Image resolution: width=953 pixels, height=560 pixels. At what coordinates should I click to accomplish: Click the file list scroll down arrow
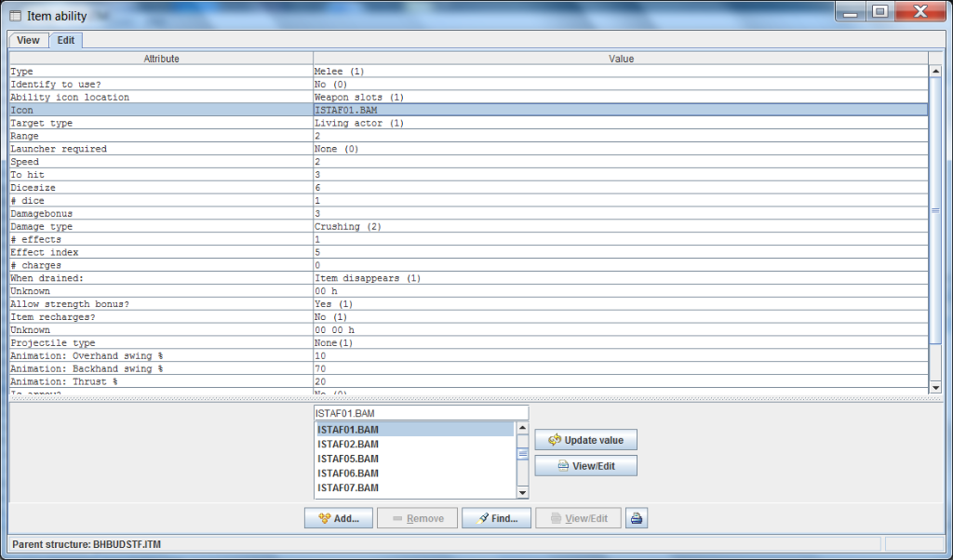522,493
